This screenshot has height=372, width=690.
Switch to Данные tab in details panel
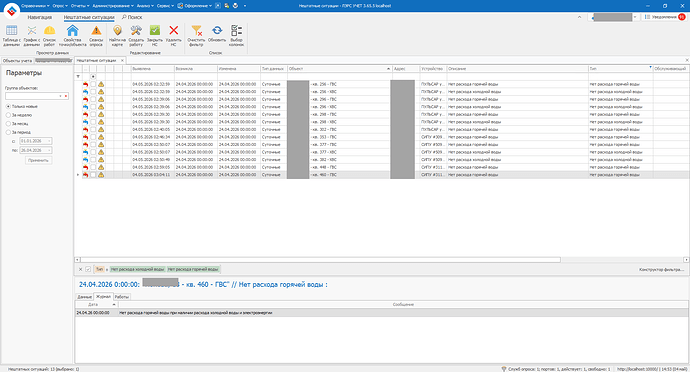click(x=84, y=297)
